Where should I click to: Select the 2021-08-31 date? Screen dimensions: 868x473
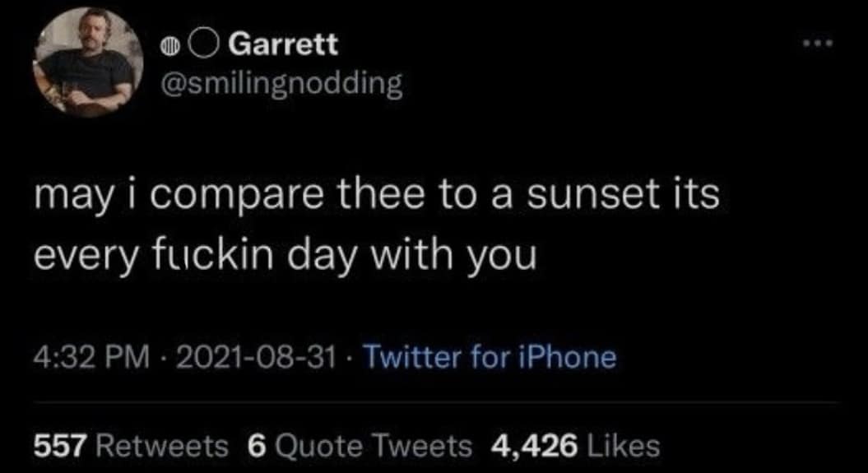[256, 357]
